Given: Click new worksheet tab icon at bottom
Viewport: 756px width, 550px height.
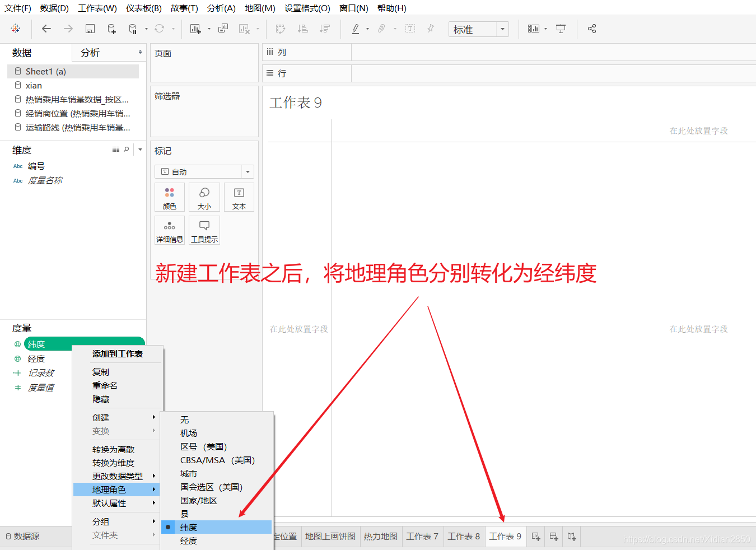Looking at the screenshot, I should (536, 537).
